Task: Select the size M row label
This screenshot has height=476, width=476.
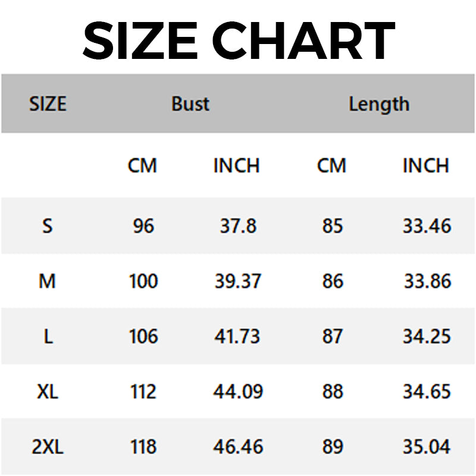Action: point(48,281)
